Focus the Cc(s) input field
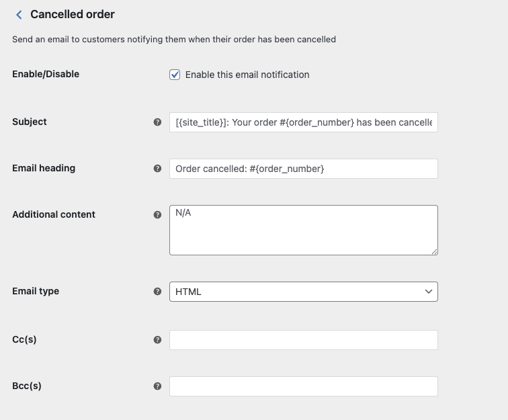 [x=303, y=340]
